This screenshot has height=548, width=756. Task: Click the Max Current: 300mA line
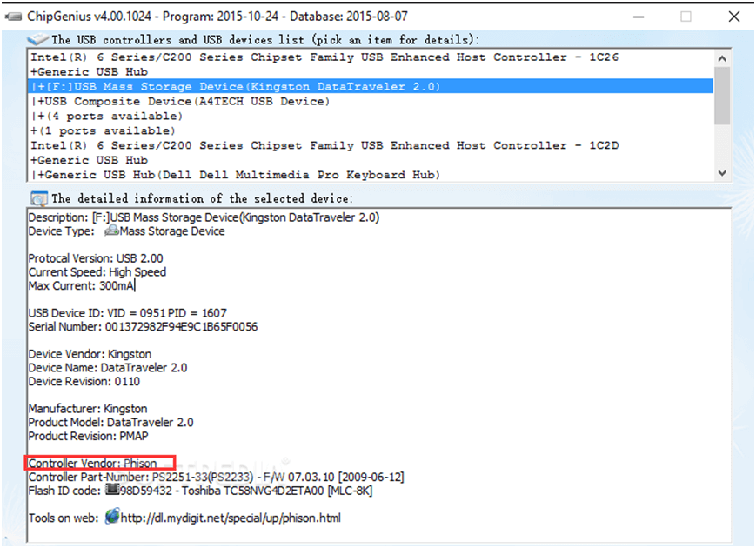(81, 286)
